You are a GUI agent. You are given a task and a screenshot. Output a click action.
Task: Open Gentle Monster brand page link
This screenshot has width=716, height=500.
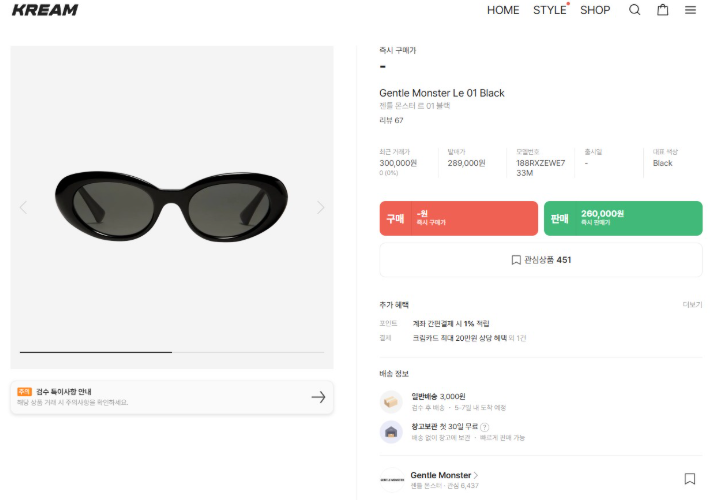coord(444,475)
